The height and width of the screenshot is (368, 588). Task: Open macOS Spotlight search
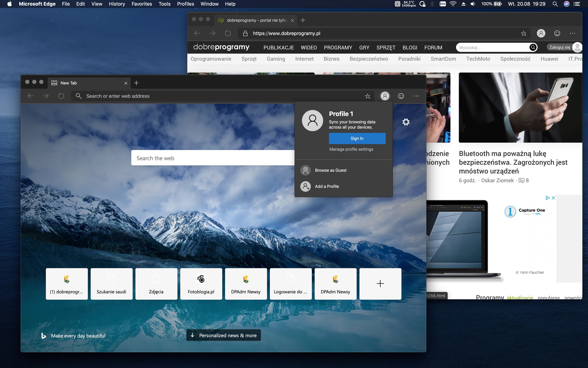555,4
